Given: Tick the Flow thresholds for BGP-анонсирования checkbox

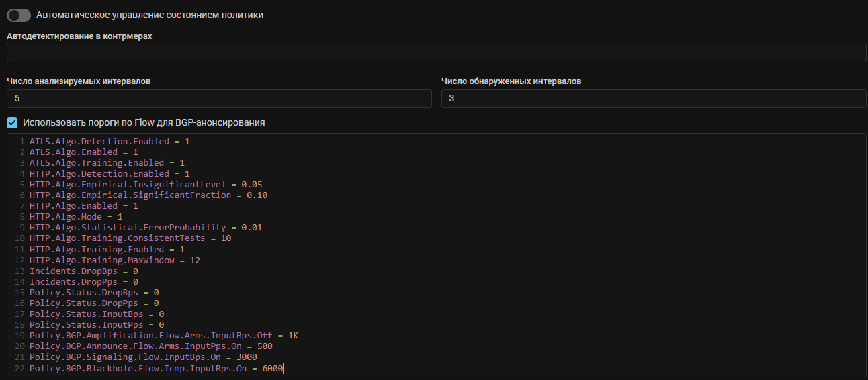Looking at the screenshot, I should (12, 123).
